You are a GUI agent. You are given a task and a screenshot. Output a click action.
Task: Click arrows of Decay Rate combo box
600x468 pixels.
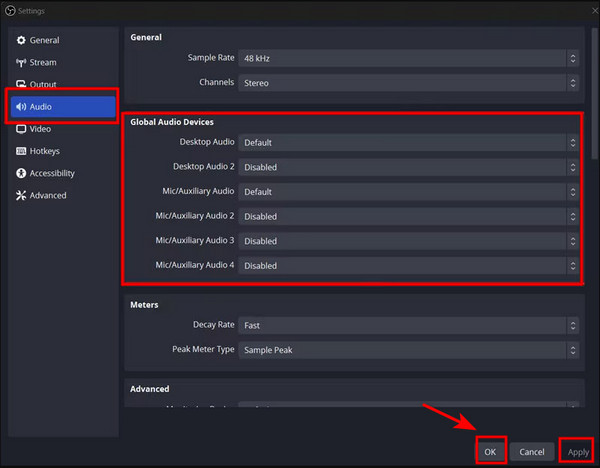pyautogui.click(x=573, y=326)
